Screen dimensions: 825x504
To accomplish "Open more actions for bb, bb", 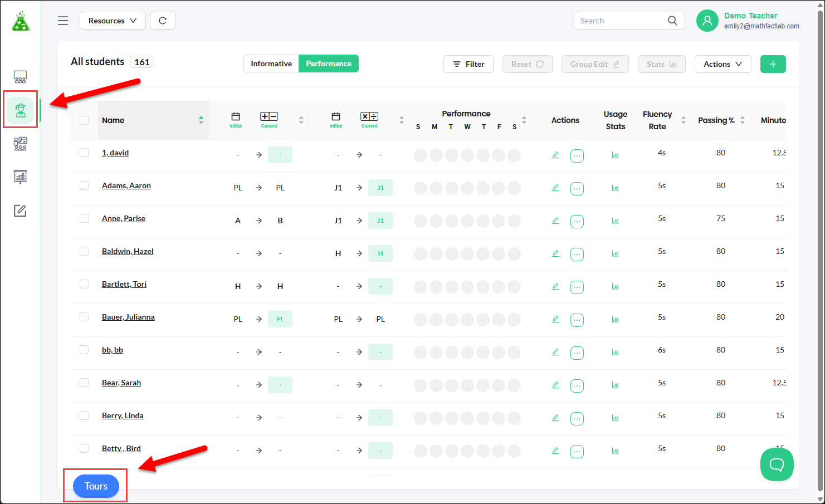I will click(x=577, y=353).
